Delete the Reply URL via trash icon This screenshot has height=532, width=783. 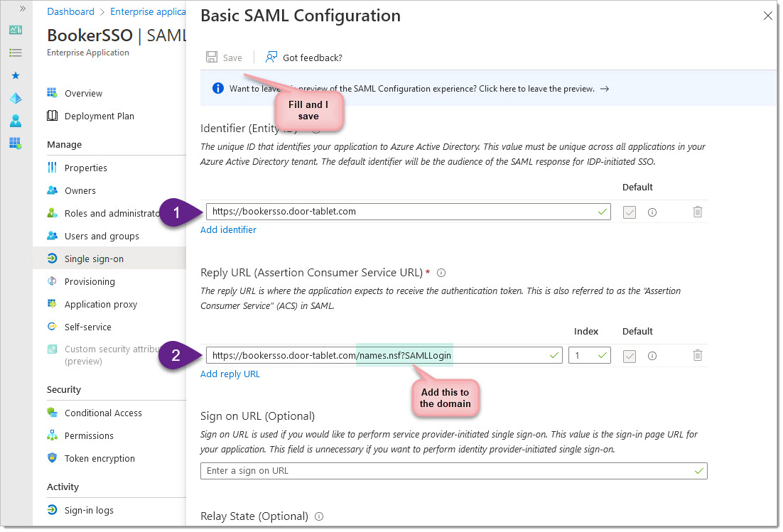(x=697, y=355)
